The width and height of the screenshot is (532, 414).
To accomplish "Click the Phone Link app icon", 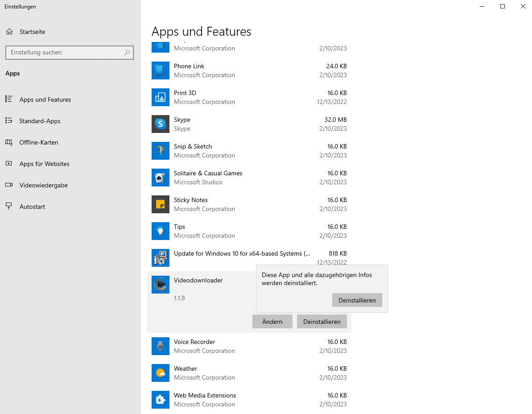I will click(x=160, y=70).
